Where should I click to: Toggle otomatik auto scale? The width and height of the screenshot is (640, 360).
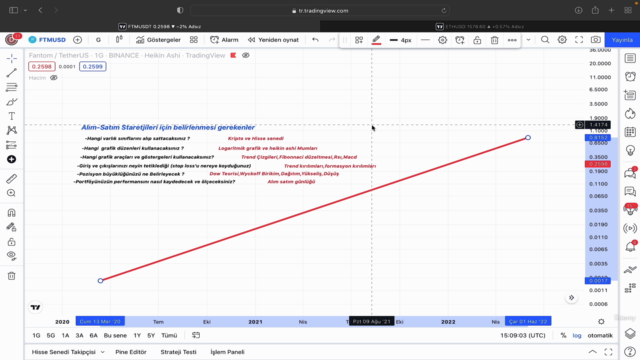(600, 335)
